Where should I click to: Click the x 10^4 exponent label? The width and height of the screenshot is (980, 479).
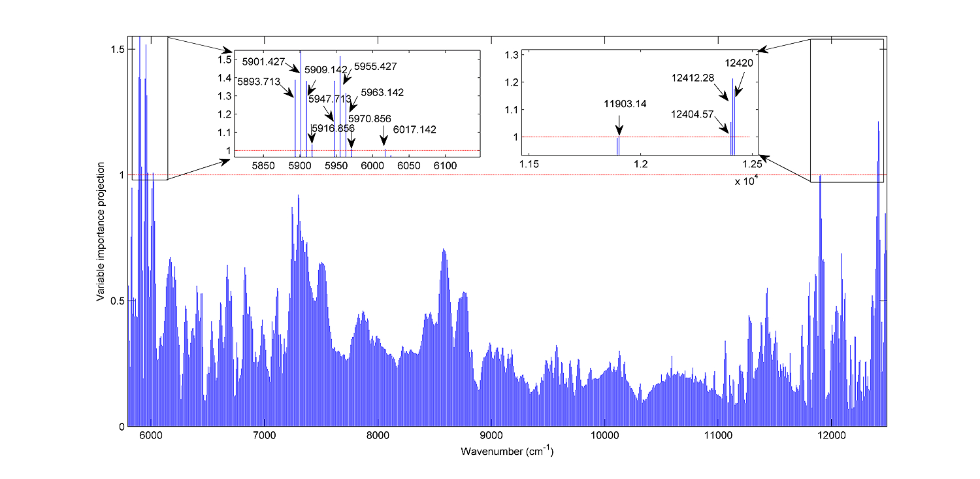(x=745, y=182)
